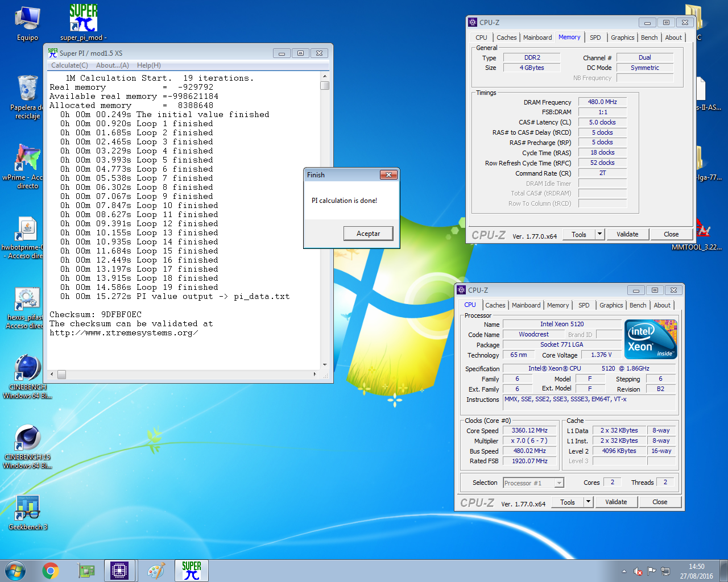728x582 pixels.
Task: Open super_pi_mod desktop shortcut
Action: point(83,23)
